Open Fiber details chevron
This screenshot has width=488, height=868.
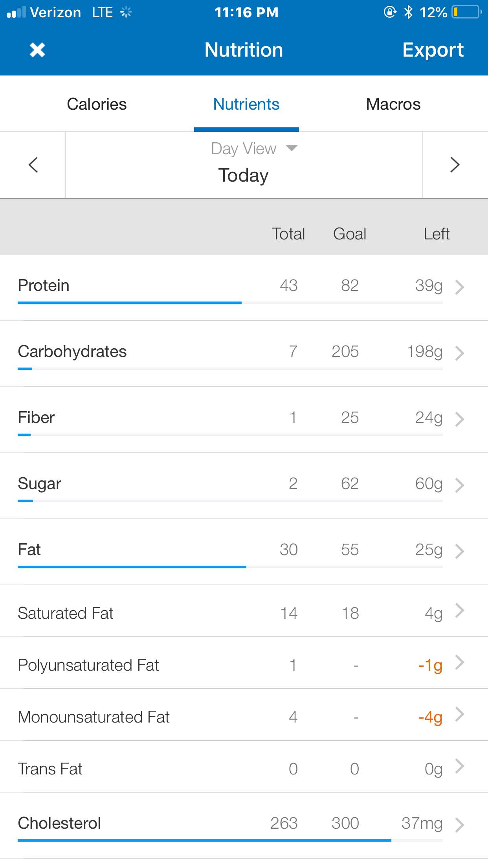pyautogui.click(x=459, y=419)
